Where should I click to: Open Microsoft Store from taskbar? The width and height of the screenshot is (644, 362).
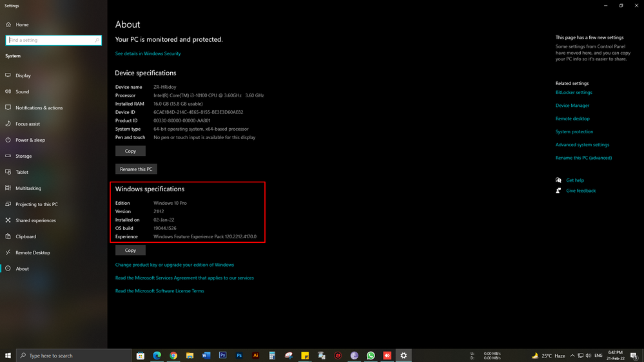click(x=141, y=356)
